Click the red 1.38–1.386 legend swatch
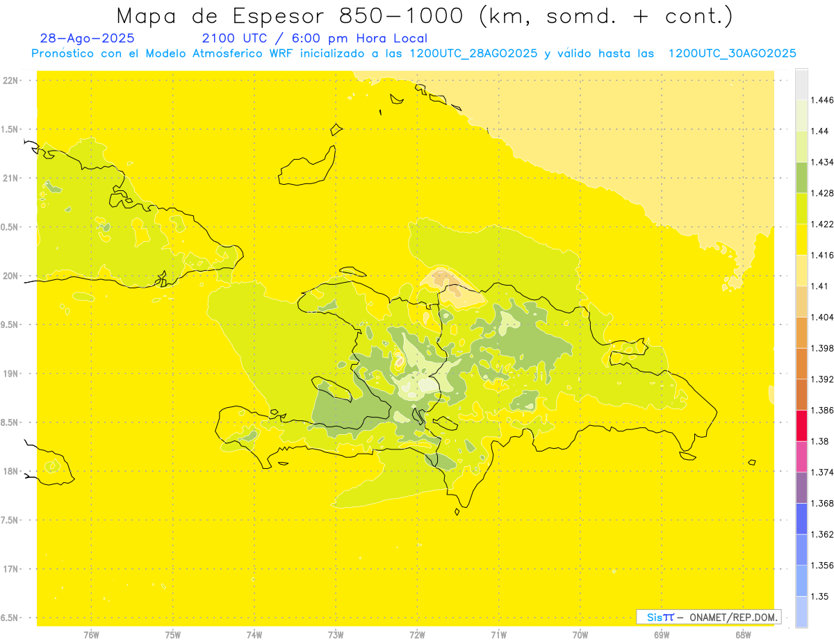This screenshot has width=834, height=644. (801, 425)
